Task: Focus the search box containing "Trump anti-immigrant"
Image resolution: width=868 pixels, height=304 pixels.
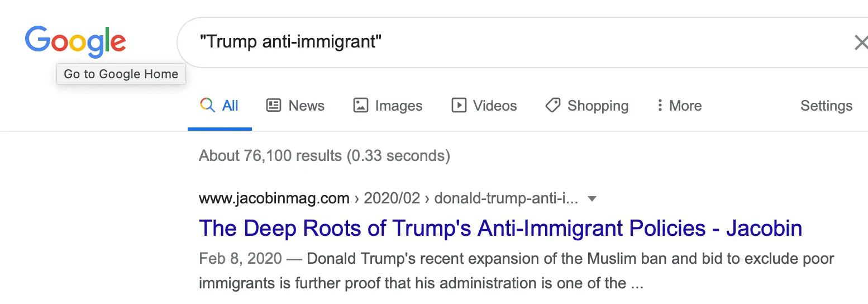Action: tap(503, 42)
